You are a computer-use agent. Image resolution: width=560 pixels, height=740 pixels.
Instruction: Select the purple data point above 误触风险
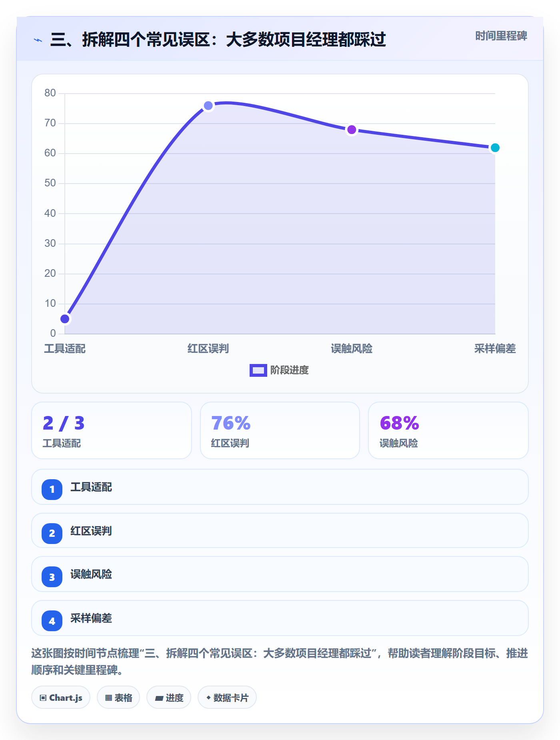tap(352, 130)
